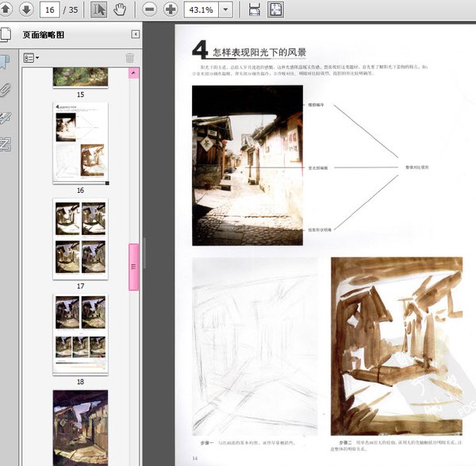Viewport: 476px width, 466px height.
Task: Zoom out with the minus button
Action: point(150,10)
